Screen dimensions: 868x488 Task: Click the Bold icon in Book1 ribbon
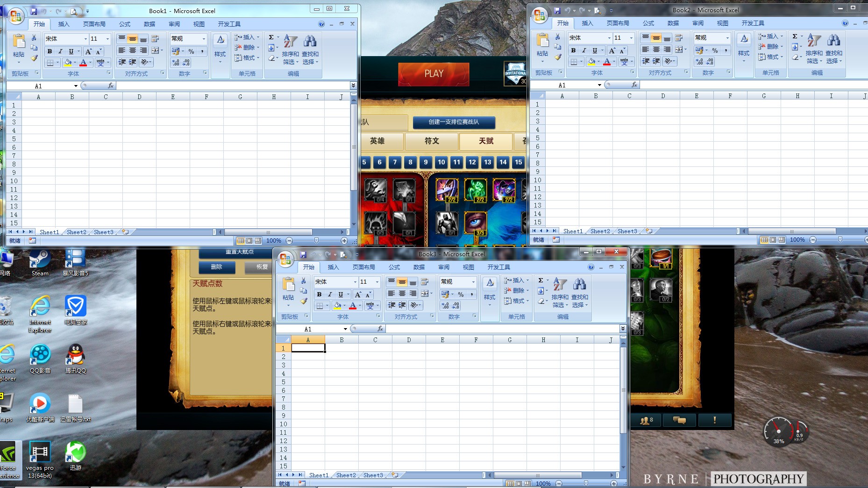click(x=50, y=51)
